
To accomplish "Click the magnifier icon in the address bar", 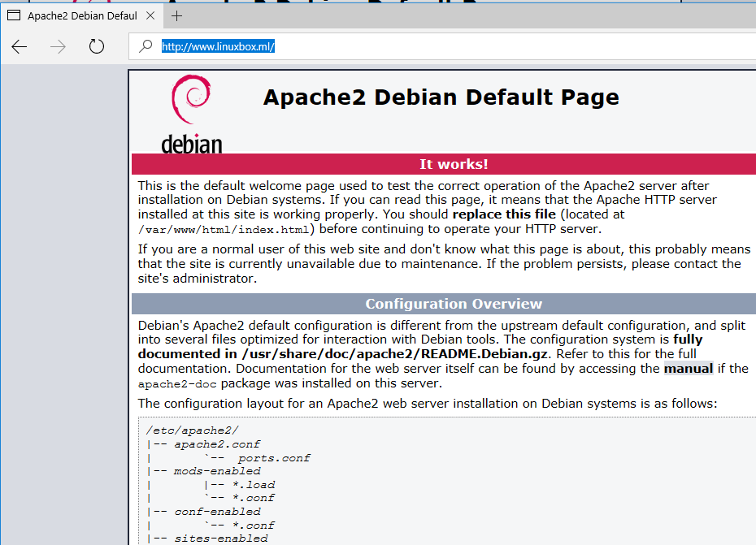I will [x=146, y=46].
